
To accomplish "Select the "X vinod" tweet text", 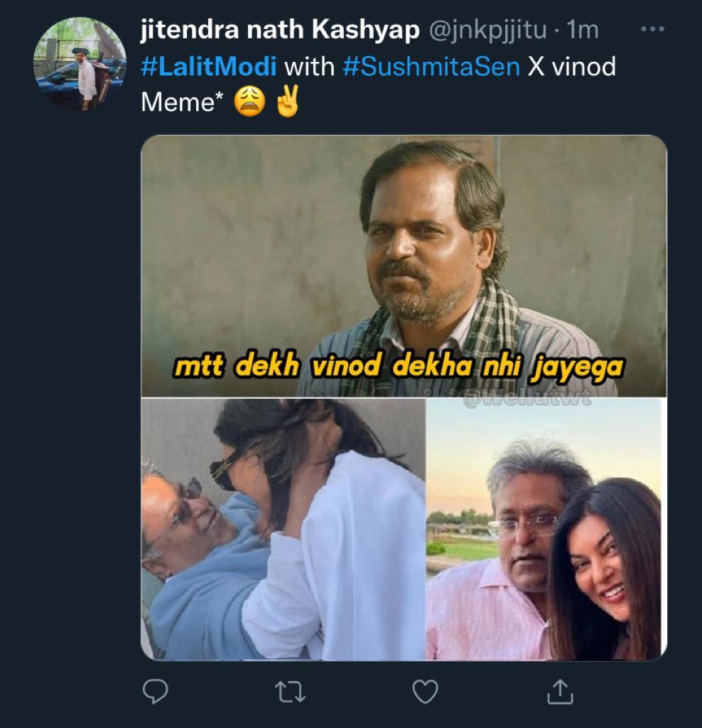I will tap(571, 68).
